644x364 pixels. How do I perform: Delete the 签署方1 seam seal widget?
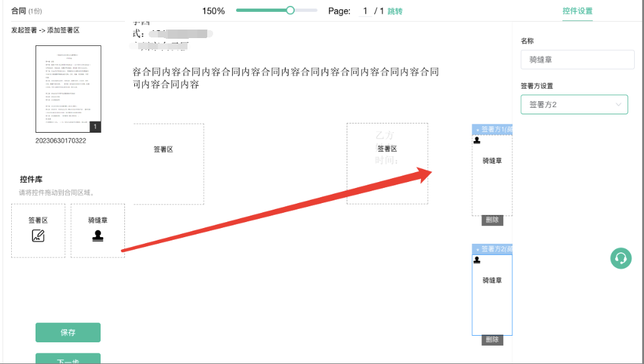pyautogui.click(x=492, y=220)
